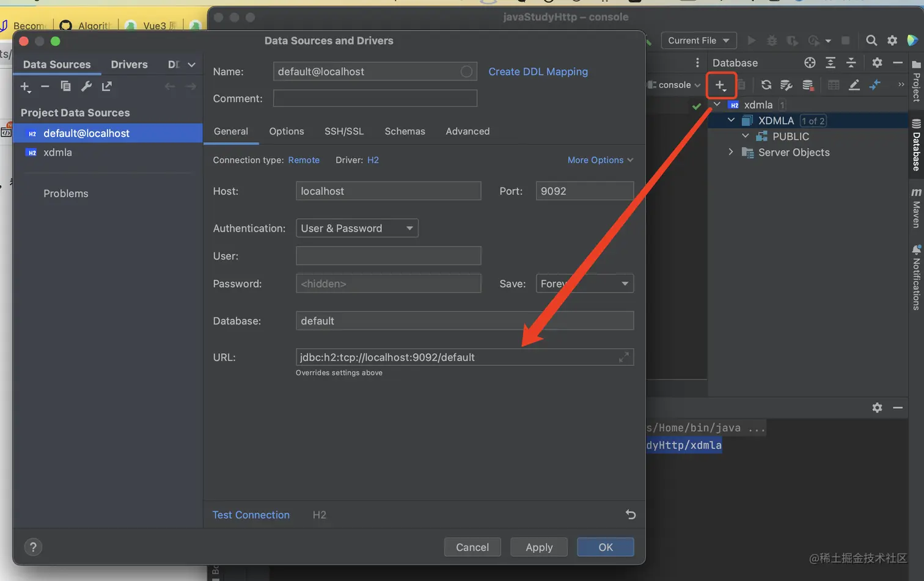This screenshot has width=924, height=581.
Task: Select opened file target icon in Database
Action: [x=810, y=62]
